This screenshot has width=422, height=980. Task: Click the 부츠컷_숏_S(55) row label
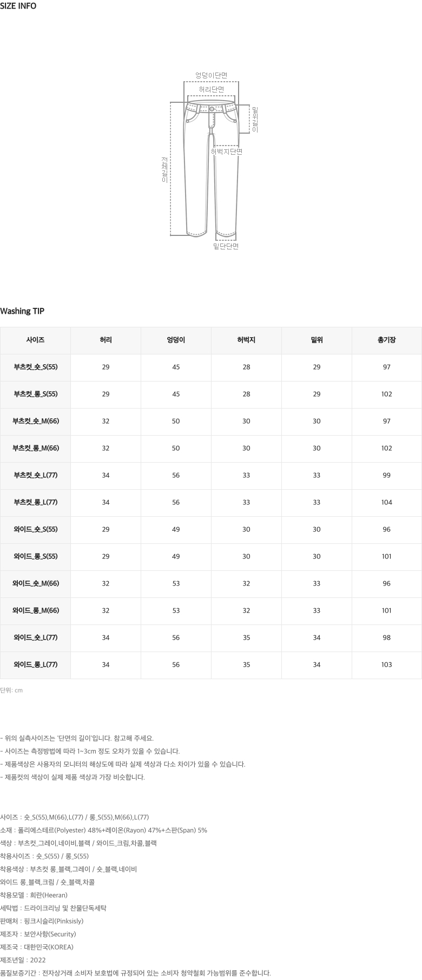[x=35, y=367]
